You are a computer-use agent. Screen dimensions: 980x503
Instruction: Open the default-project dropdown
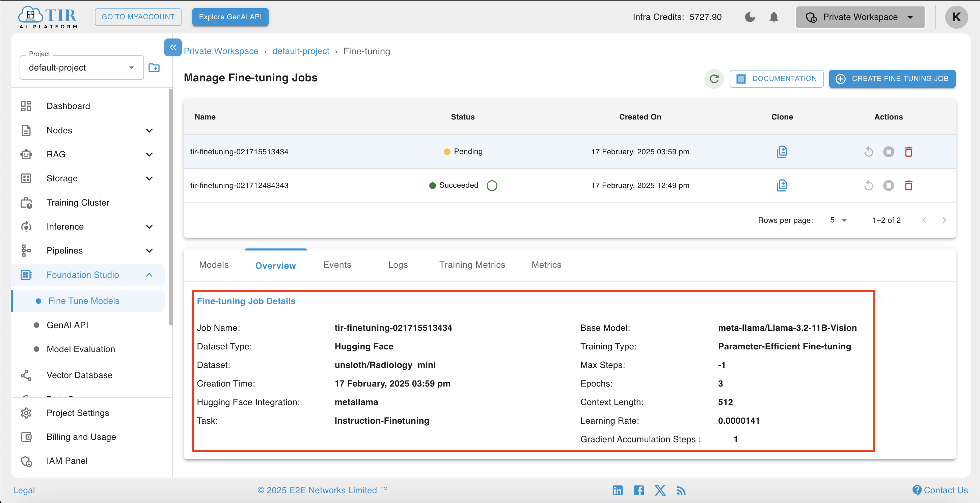[81, 68]
